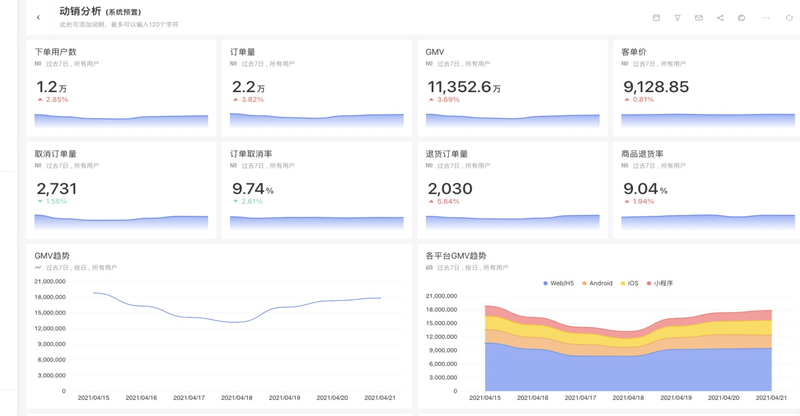Toggle the 小程序 legend series

click(660, 284)
